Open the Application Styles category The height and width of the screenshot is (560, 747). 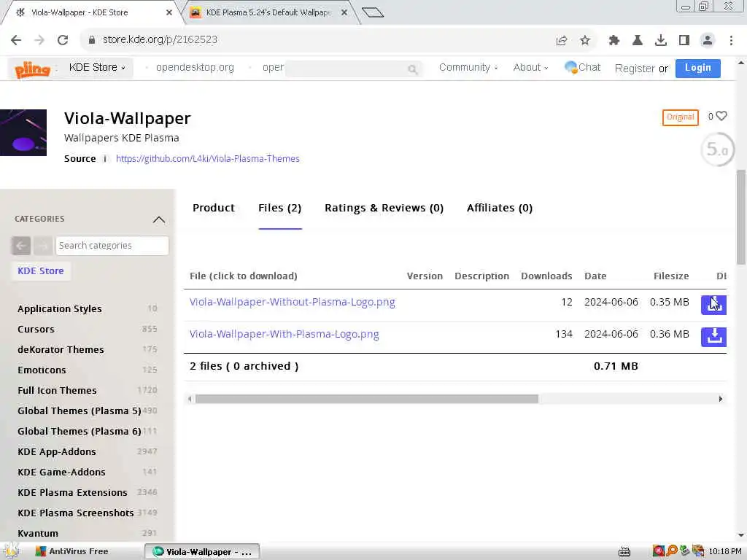tap(60, 309)
